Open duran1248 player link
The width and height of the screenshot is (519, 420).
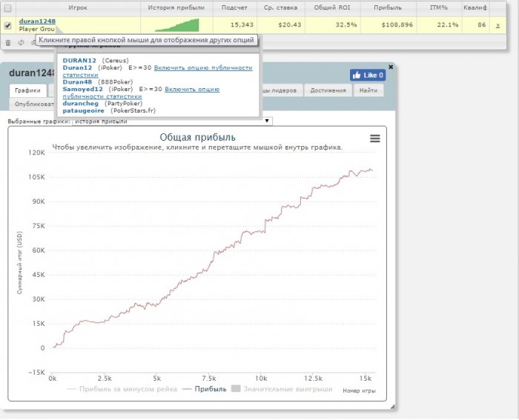coord(37,21)
